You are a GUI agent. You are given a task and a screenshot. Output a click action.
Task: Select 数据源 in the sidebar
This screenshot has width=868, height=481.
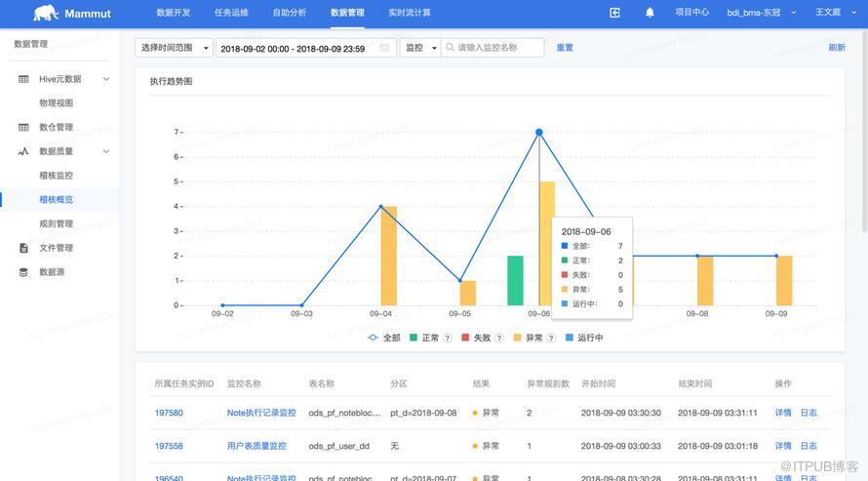tap(52, 272)
